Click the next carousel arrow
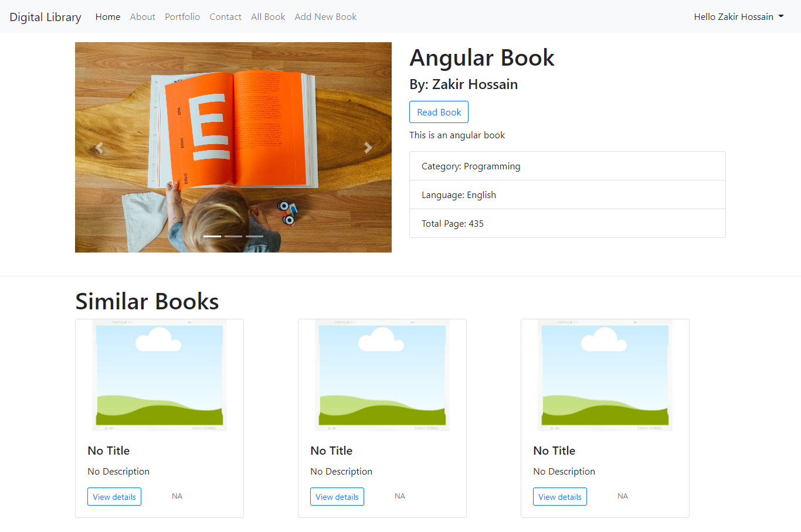Screen dimensions: 801x532 [x=368, y=147]
